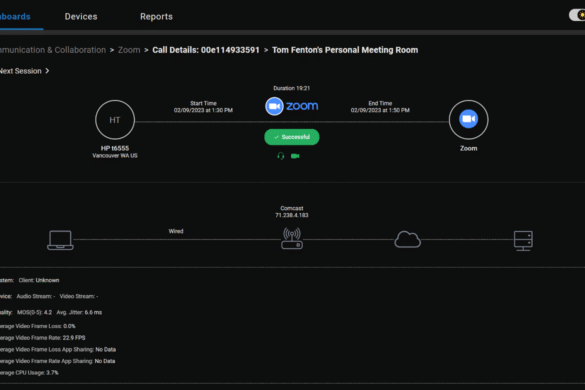Click the Zoom endpoint circle icon

click(468, 119)
